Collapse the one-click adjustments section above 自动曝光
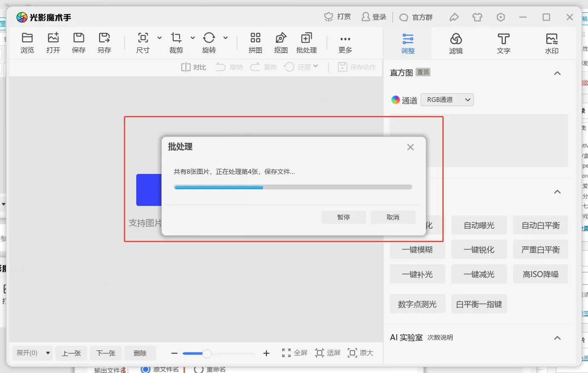 557,192
